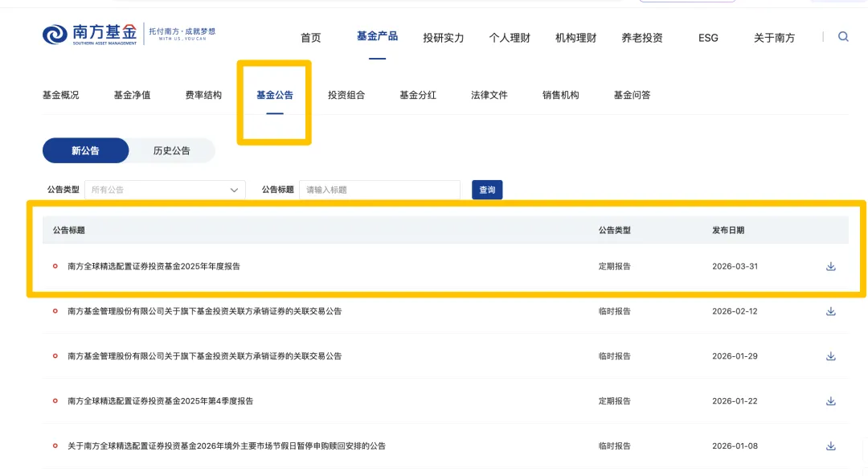Click 临时报告 in the 2026-02-12 row
The image size is (868, 476).
pyautogui.click(x=615, y=311)
